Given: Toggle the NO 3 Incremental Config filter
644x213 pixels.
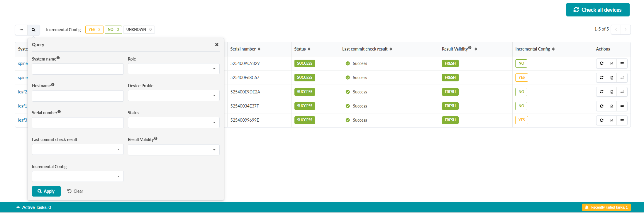Looking at the screenshot, I should tap(113, 30).
